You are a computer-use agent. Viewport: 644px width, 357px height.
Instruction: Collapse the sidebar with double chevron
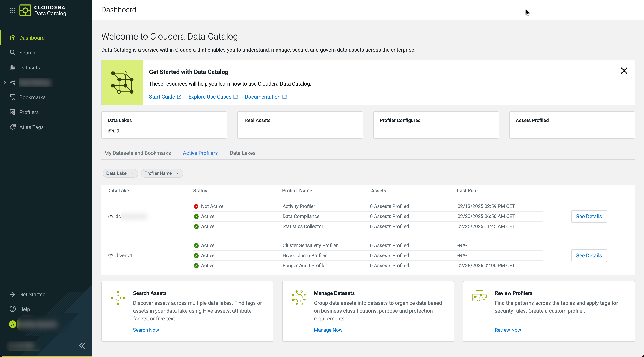(x=82, y=346)
